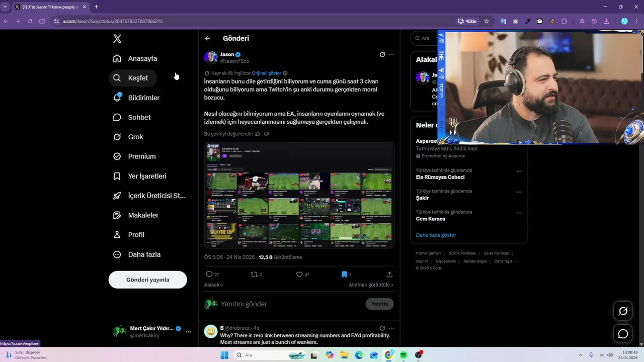Click the @JasonTSco handle
This screenshot has width=644, height=362.
[x=234, y=61]
